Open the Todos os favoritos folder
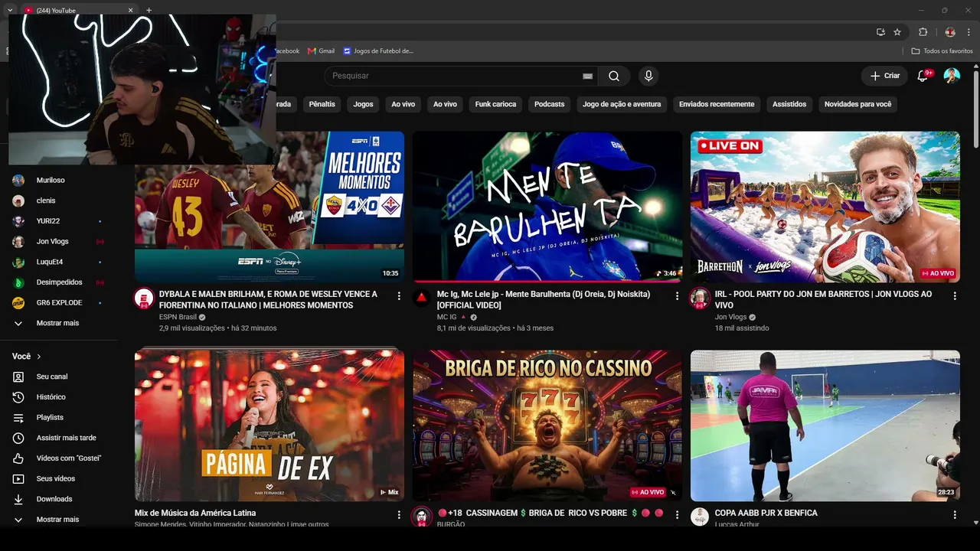 tap(942, 51)
